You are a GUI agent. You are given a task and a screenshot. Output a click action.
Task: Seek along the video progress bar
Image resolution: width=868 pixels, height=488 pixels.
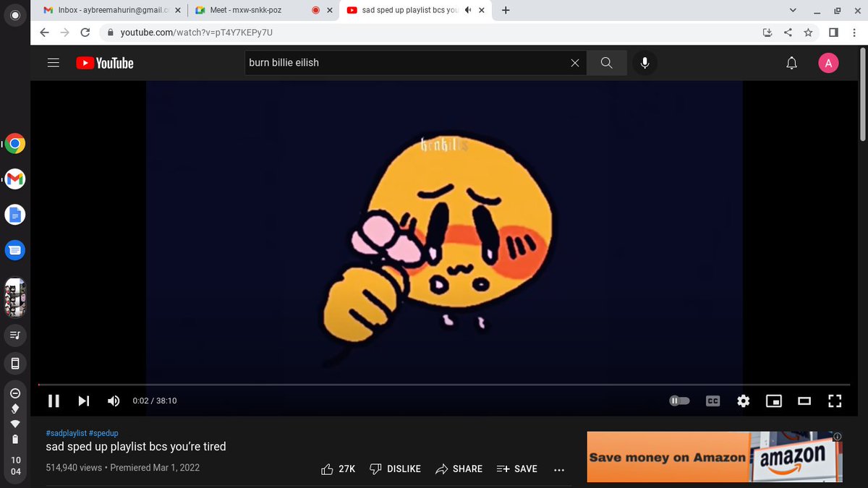click(444, 385)
